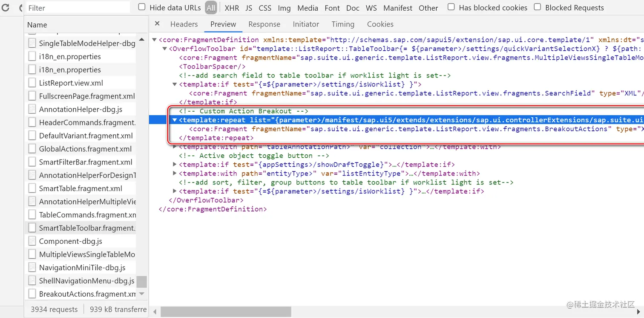The image size is (644, 318).
Task: Click request list scroll down arrow
Action: 142,294
